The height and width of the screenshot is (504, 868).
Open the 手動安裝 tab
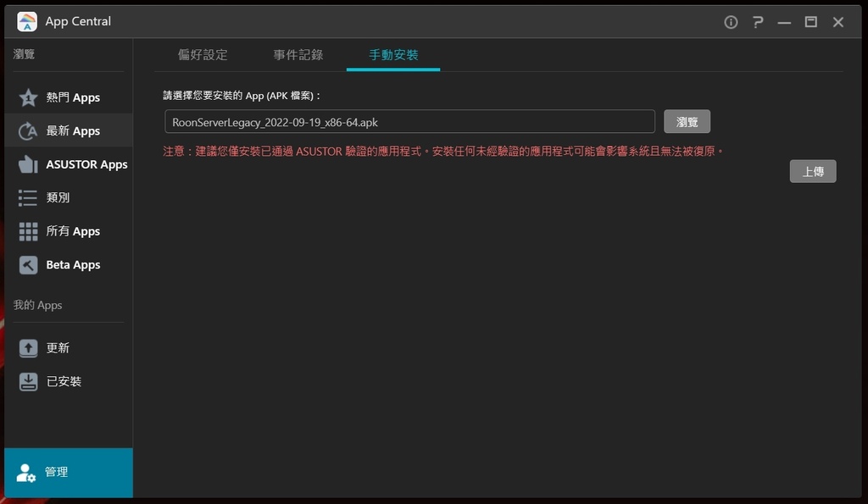click(393, 55)
